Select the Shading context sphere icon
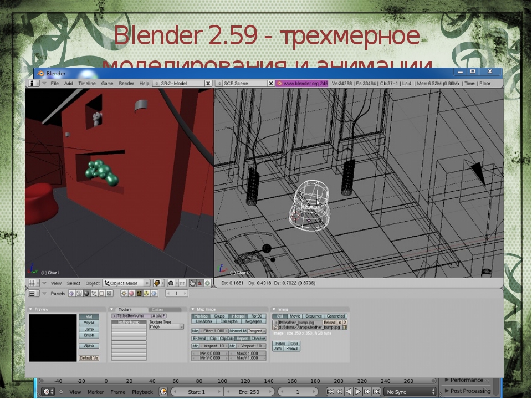The image size is (532, 399). [x=86, y=294]
